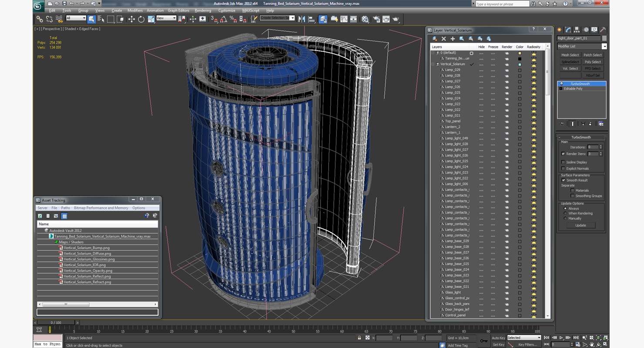Delete highlighted layer in Layer dialog

click(x=443, y=39)
